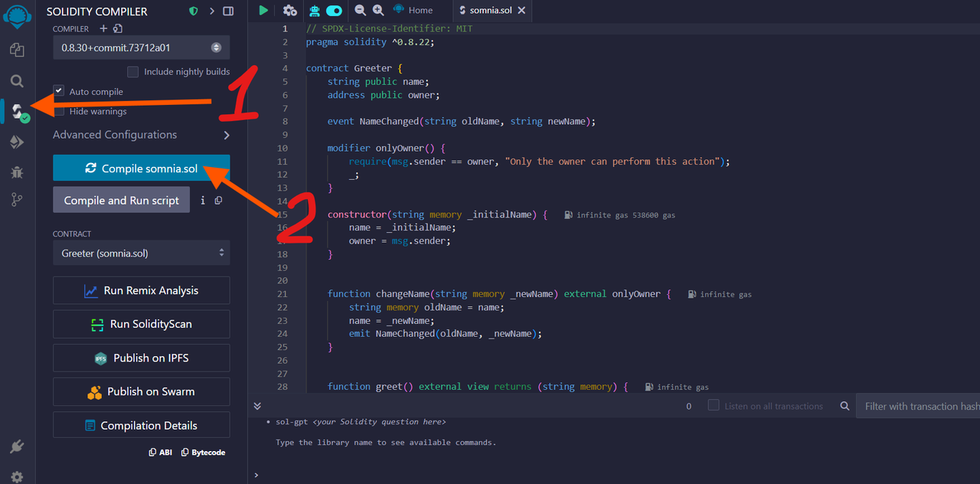Open the Deploy & Run Transactions icon
The width and height of the screenshot is (980, 484).
pos(17,142)
